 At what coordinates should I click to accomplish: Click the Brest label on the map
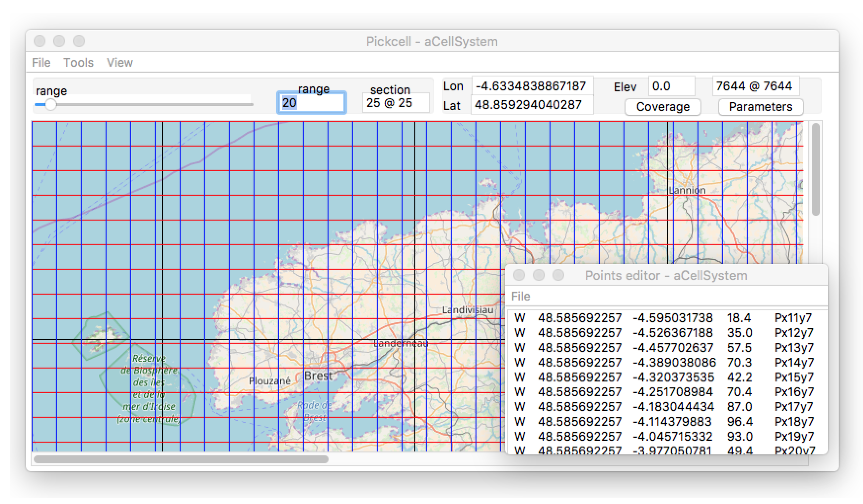318,376
